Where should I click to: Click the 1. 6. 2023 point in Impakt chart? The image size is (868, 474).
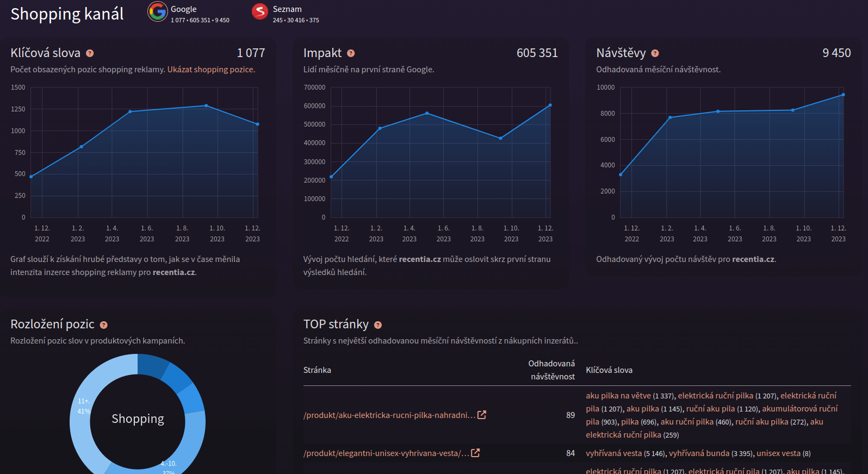click(427, 113)
